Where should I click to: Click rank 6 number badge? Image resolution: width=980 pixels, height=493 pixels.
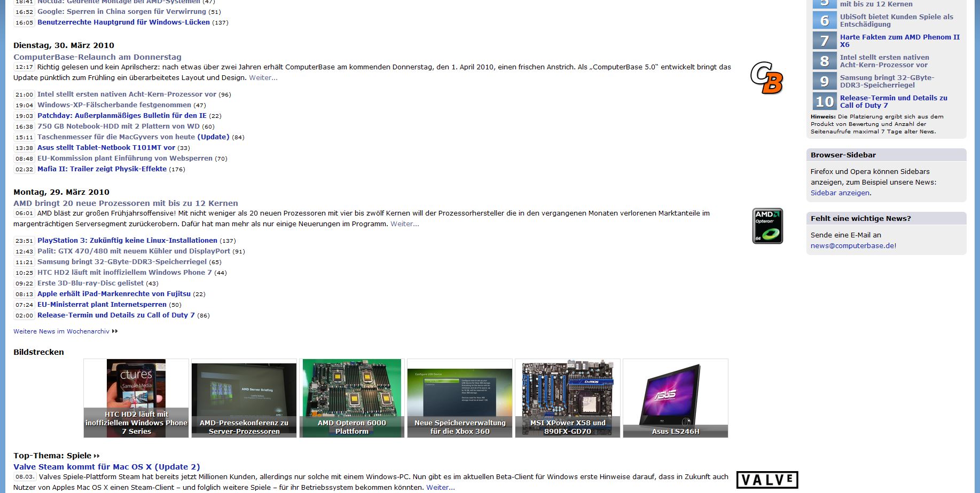(x=825, y=20)
